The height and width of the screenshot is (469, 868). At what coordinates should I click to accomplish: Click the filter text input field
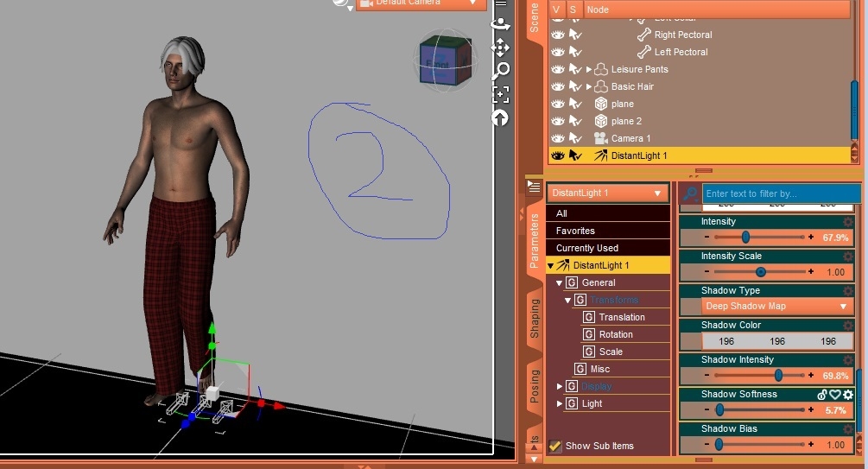[781, 193]
